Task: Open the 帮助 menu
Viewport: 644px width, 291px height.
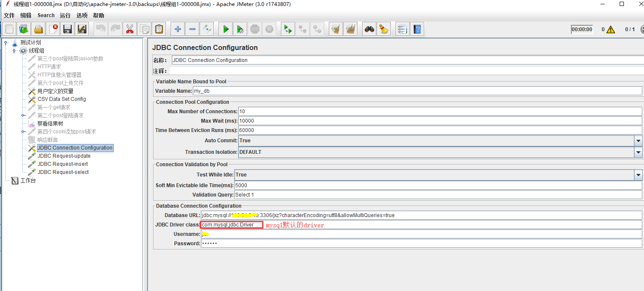Action: click(99, 15)
